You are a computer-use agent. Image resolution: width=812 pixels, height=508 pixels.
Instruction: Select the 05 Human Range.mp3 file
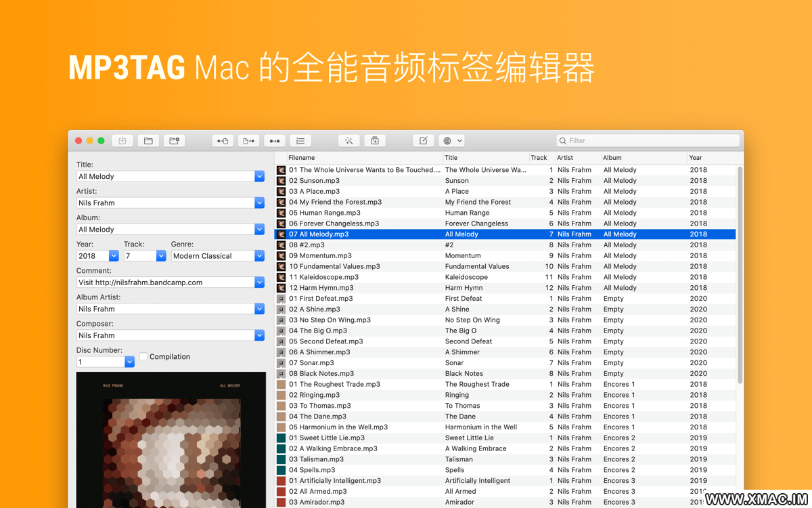325,213
